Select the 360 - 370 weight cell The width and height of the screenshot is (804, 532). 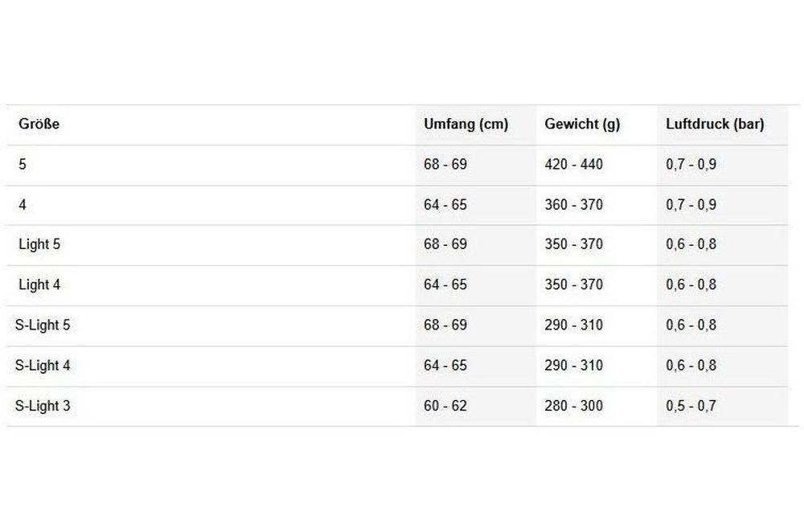pyautogui.click(x=573, y=205)
